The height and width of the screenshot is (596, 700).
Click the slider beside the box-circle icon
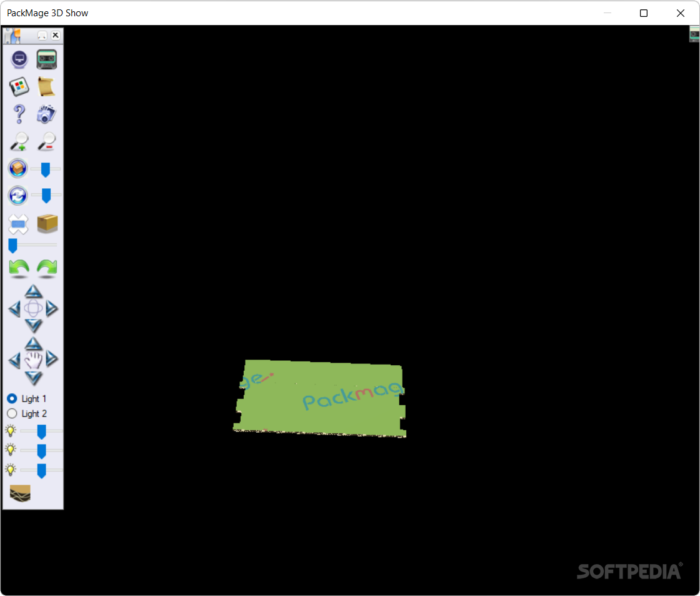point(46,169)
